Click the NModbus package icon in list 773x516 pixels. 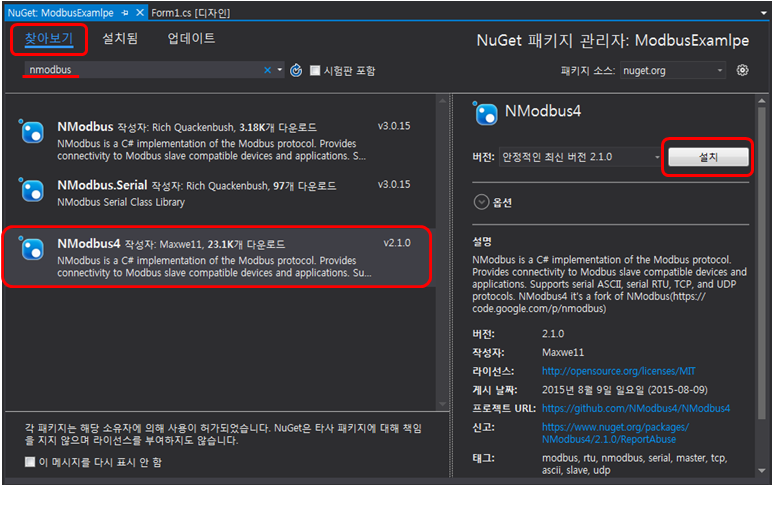pyautogui.click(x=33, y=131)
